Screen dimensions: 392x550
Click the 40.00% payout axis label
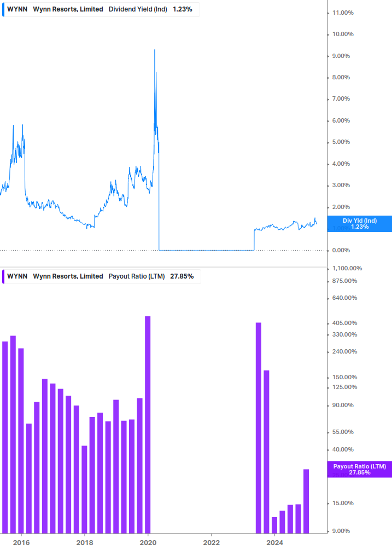[343, 449]
